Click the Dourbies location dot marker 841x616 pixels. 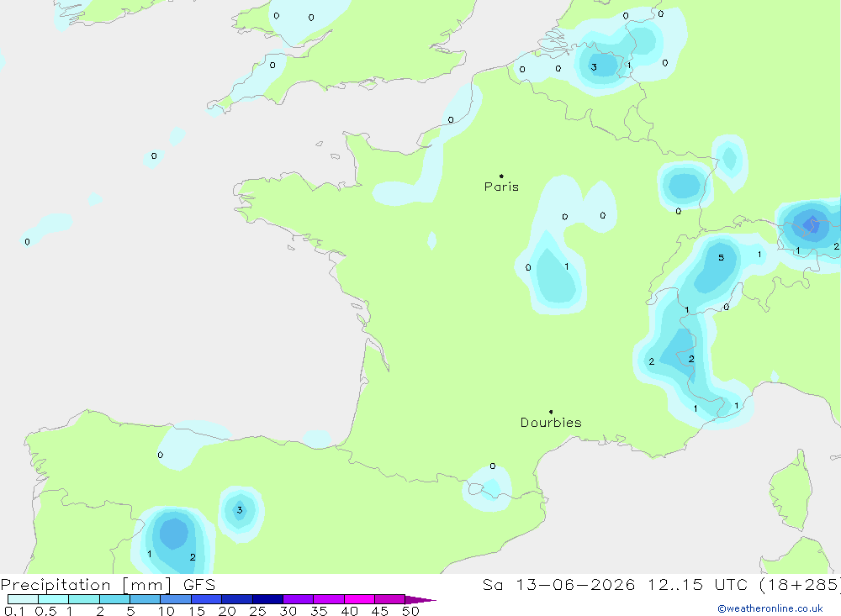(x=551, y=412)
